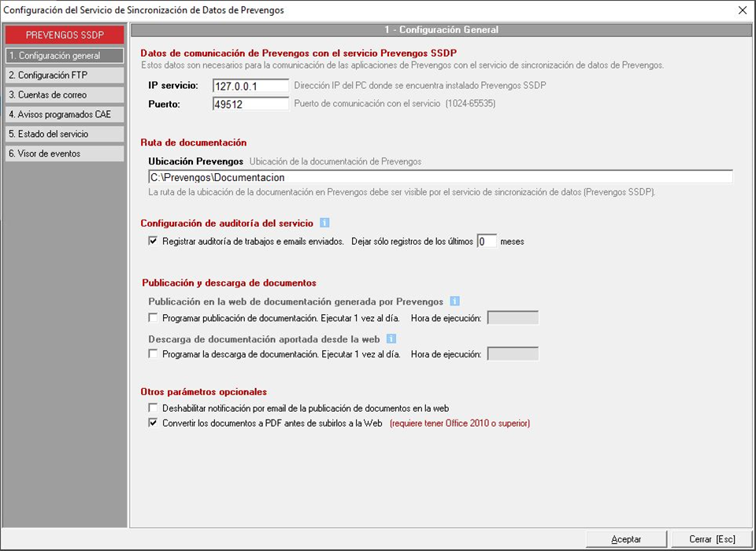Switch to 6. Visor de eventos
The width and height of the screenshot is (756, 551).
coord(64,154)
